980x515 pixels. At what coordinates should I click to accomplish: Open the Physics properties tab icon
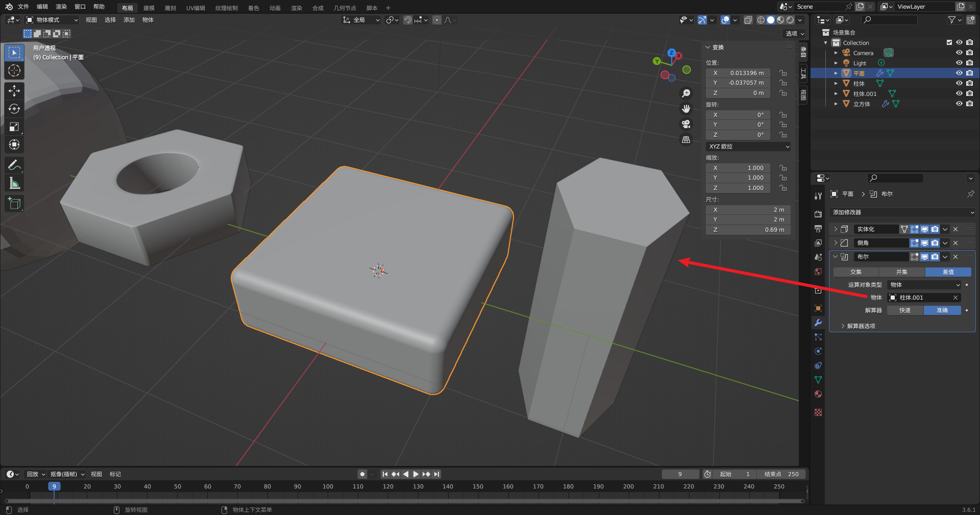point(818,351)
